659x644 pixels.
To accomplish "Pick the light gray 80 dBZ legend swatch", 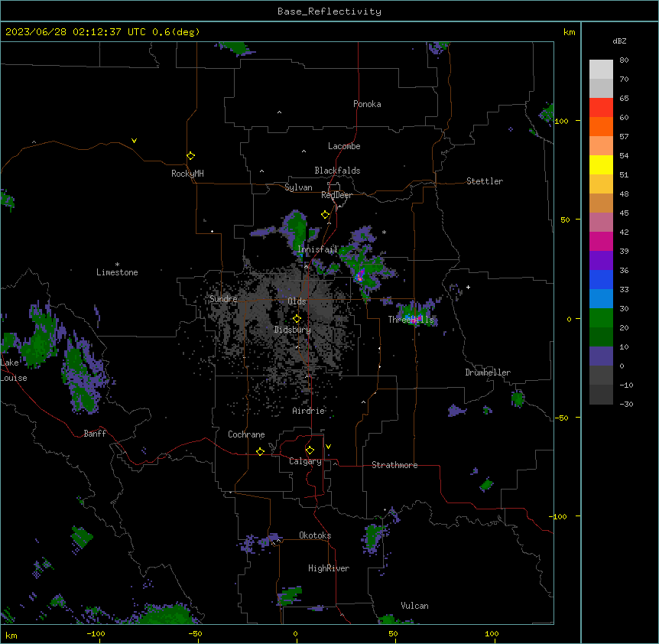I will point(601,70).
